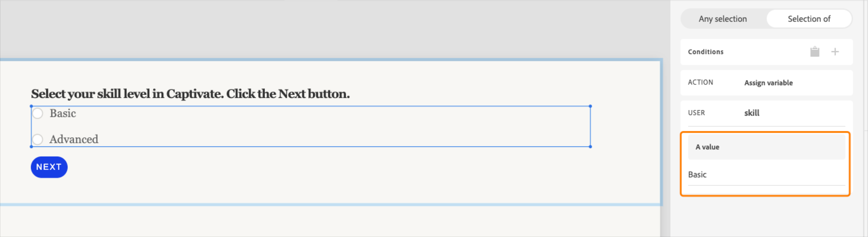Click the NEXT button on the slide
868x237 pixels.
pos(49,167)
